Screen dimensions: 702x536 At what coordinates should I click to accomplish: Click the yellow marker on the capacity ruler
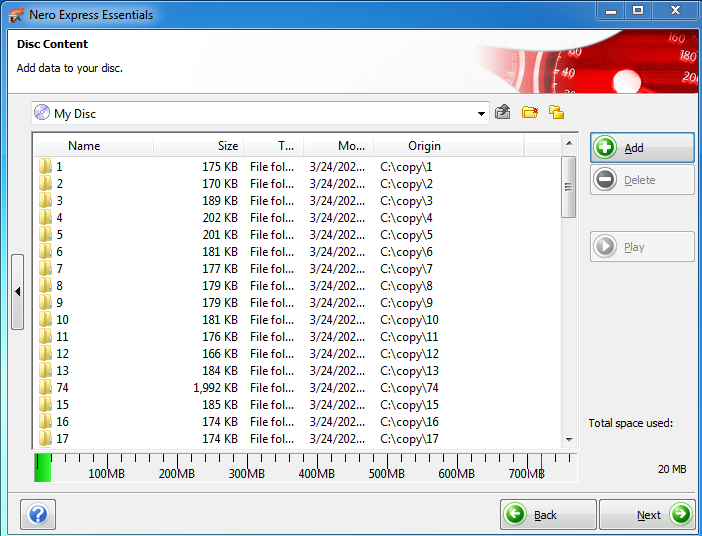pos(529,466)
